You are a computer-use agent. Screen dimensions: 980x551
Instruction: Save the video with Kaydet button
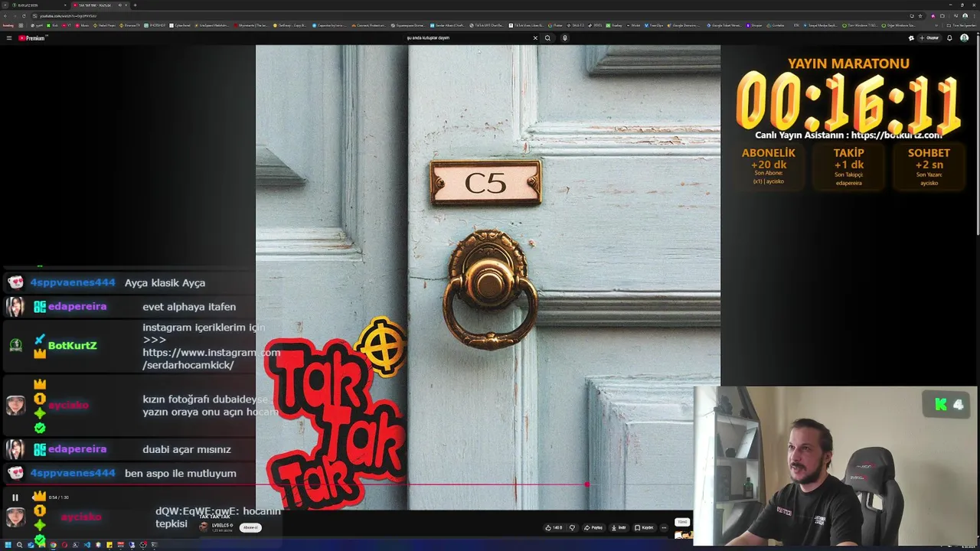tap(644, 527)
